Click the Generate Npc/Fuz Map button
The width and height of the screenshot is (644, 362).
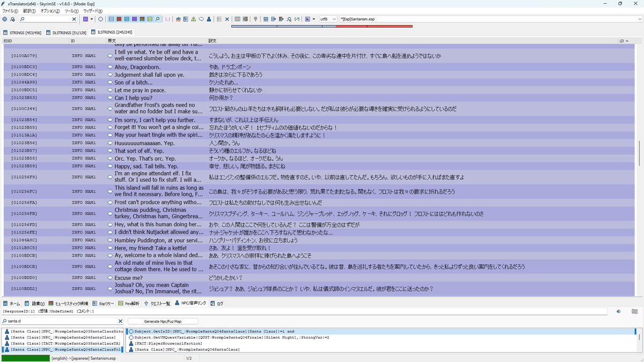click(163, 321)
